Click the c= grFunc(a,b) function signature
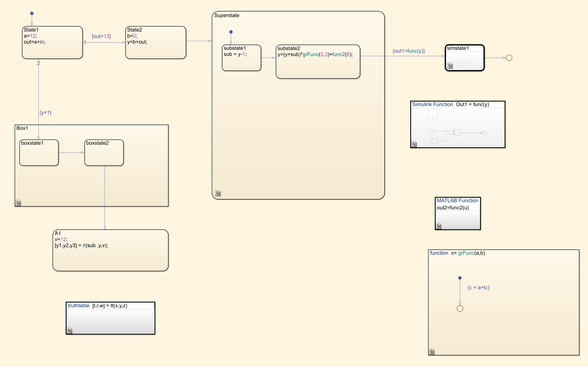588x367 pixels. 468,253
